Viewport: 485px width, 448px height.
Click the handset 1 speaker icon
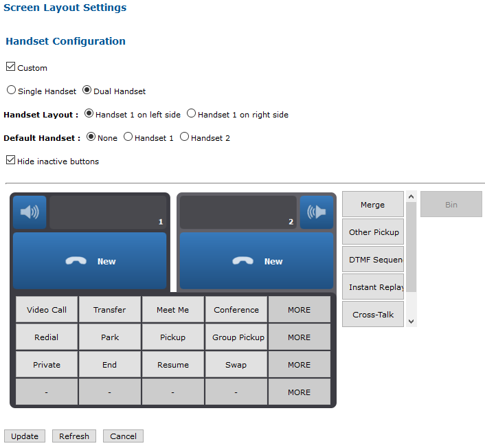pos(30,212)
